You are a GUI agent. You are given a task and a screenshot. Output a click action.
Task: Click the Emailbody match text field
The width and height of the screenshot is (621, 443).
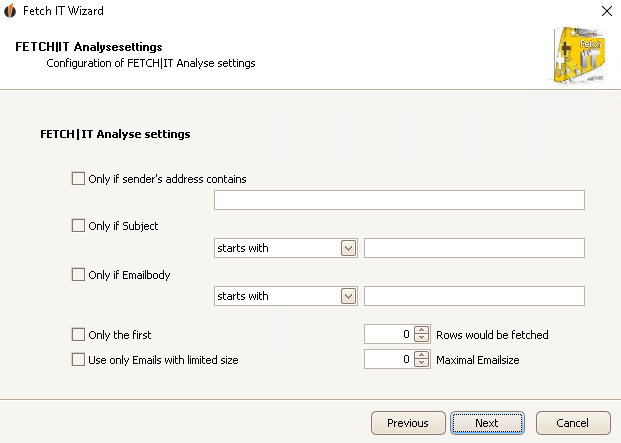tap(474, 296)
